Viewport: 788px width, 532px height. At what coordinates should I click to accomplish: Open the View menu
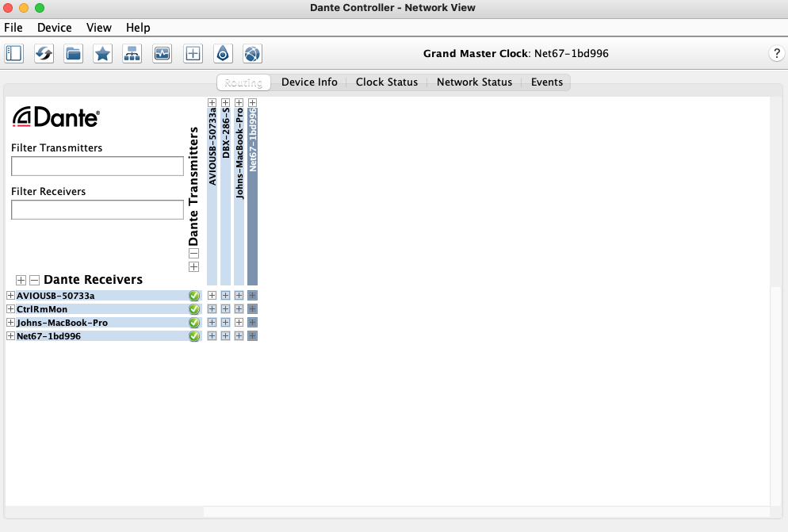pyautogui.click(x=98, y=28)
